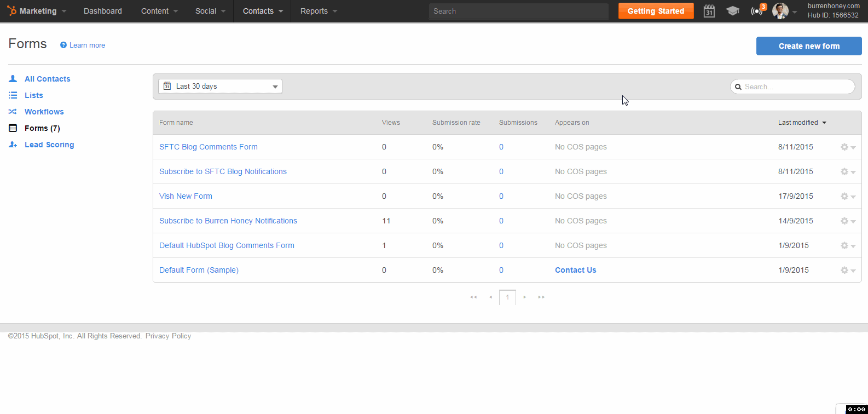This screenshot has width=868, height=414.
Task: Select page 1 in pagination
Action: coord(507,297)
